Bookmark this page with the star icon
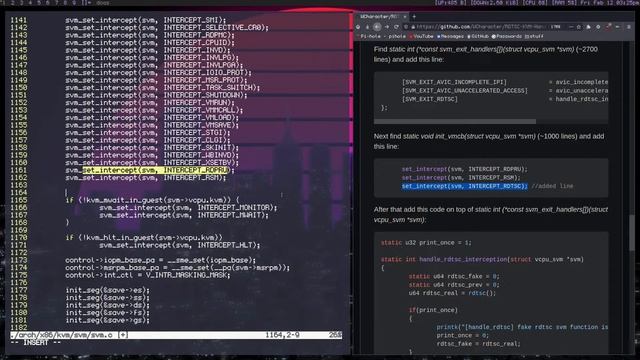This screenshot has width=640, height=360. 578,27
